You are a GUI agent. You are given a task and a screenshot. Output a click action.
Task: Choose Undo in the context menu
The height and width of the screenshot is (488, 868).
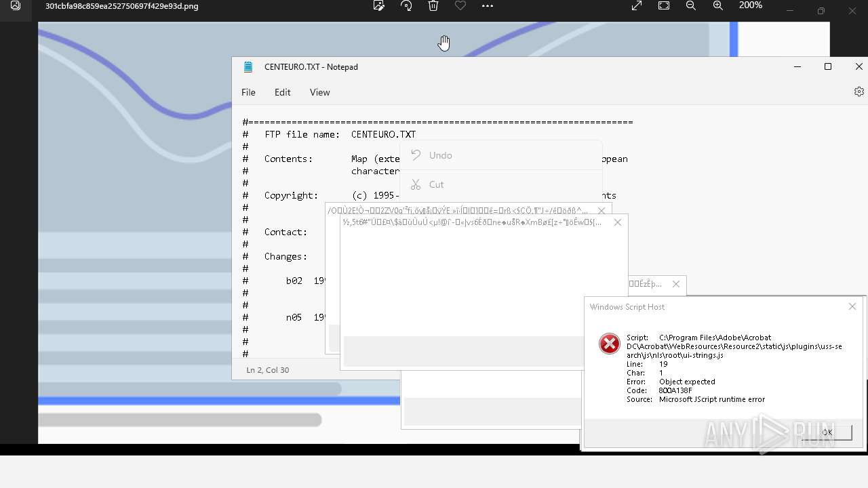pyautogui.click(x=501, y=155)
